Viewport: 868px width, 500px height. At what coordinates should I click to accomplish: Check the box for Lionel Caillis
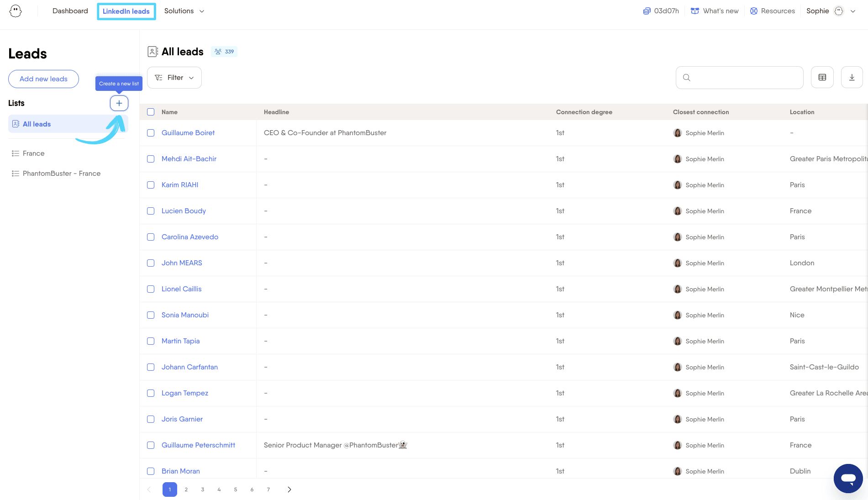(x=151, y=289)
